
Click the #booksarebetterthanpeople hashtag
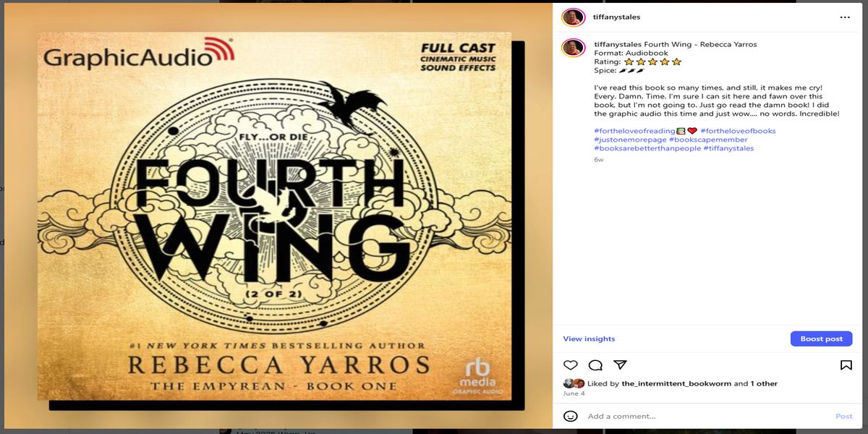pyautogui.click(x=647, y=148)
